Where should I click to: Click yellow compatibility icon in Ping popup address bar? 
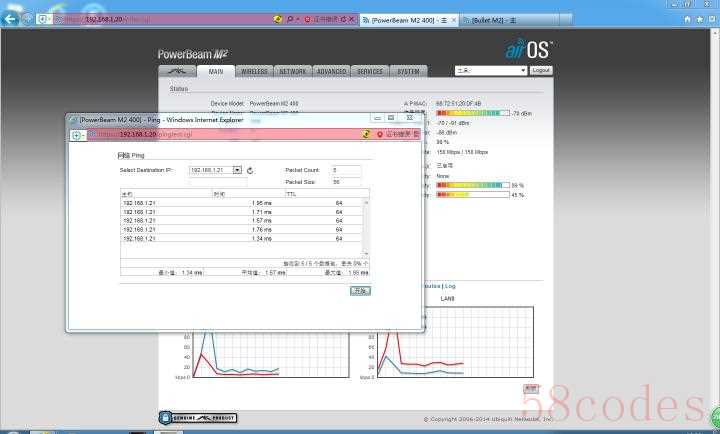(366, 134)
